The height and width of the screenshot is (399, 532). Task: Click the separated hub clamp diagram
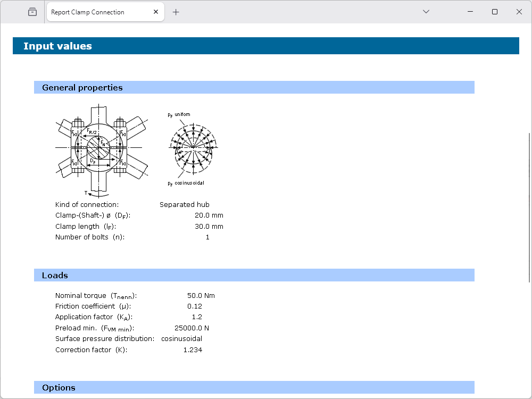tap(101, 150)
